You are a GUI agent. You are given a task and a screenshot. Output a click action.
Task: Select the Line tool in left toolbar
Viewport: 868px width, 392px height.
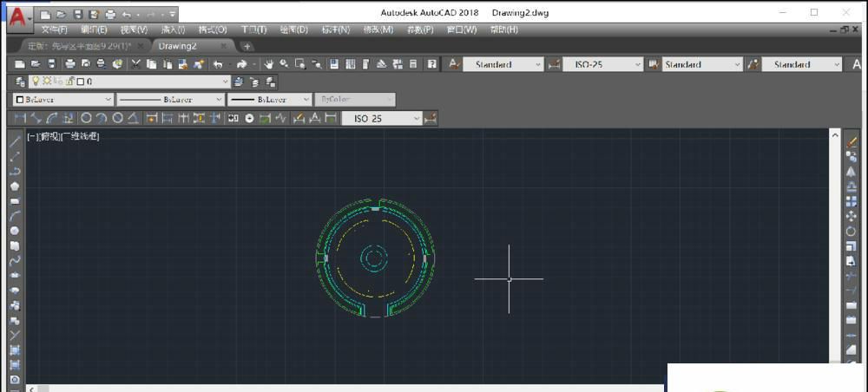point(15,142)
